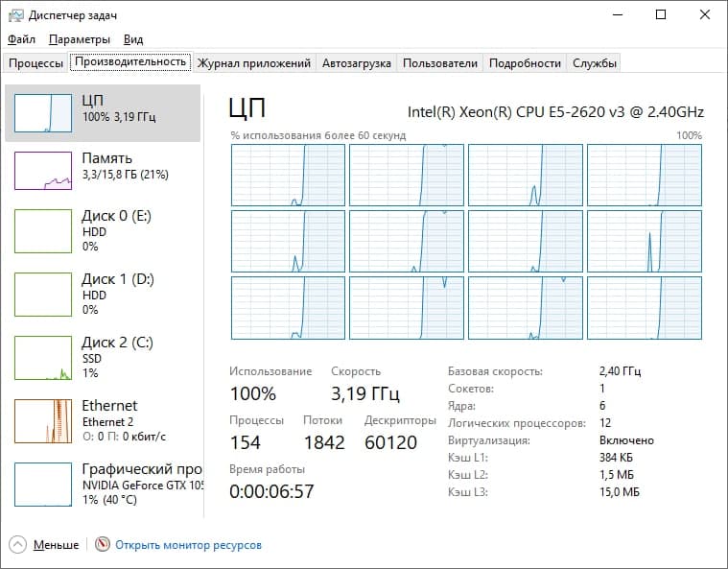Open the Параметры menu
Viewport: 728px width, 569px height.
[80, 39]
